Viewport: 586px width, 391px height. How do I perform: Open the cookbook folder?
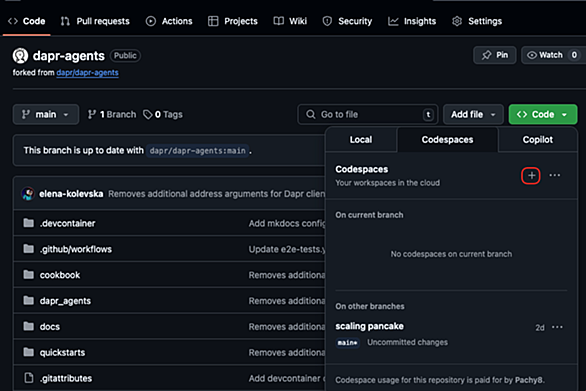[60, 275]
